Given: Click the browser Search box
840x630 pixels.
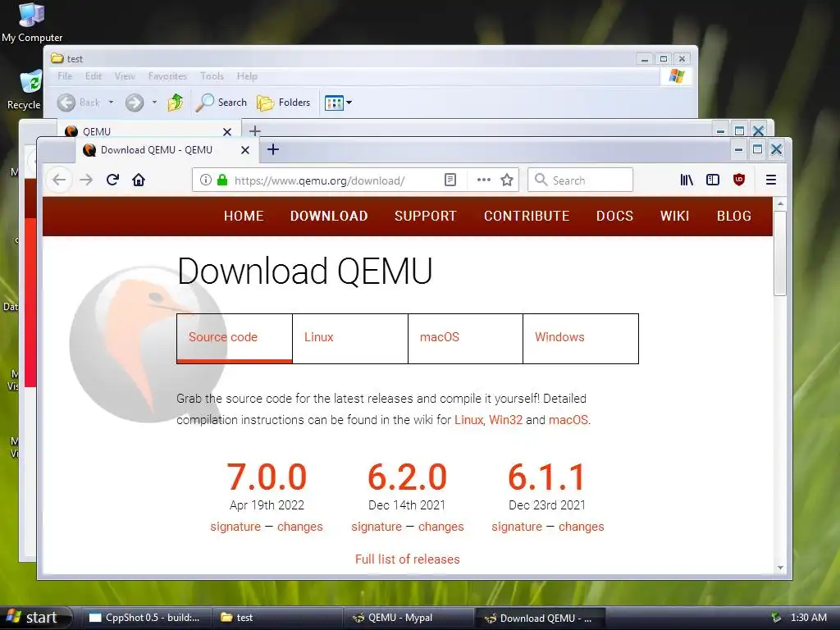Looking at the screenshot, I should pyautogui.click(x=580, y=180).
